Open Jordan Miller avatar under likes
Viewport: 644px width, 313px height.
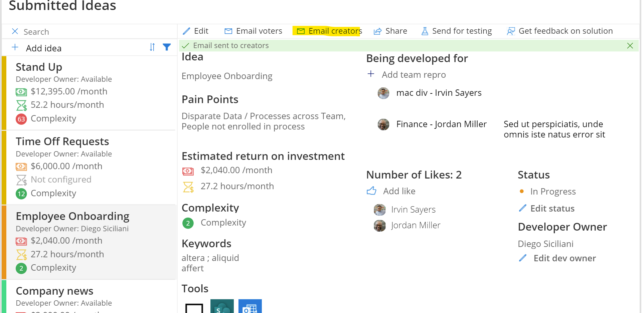coord(379,226)
